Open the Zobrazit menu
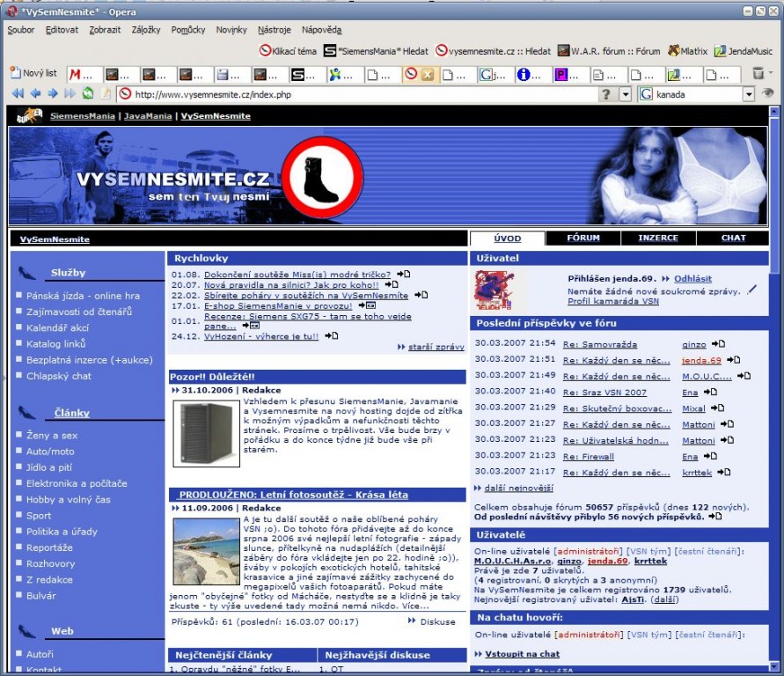The width and height of the screenshot is (784, 676). point(105,30)
